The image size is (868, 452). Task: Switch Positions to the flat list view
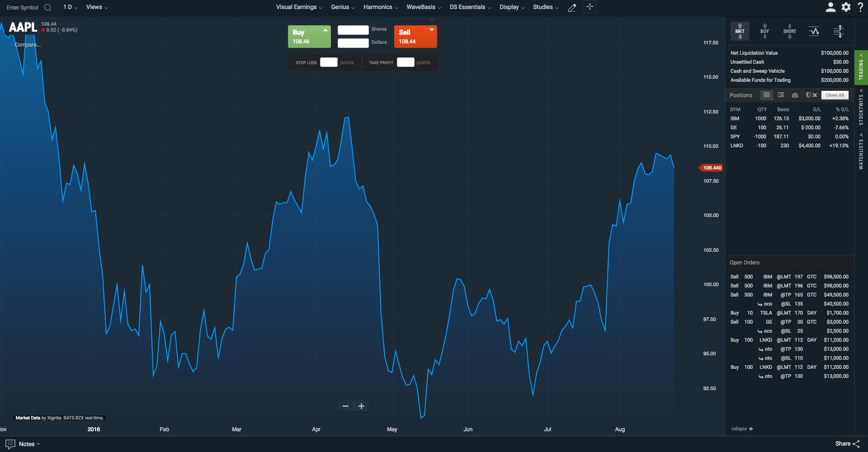click(766, 95)
